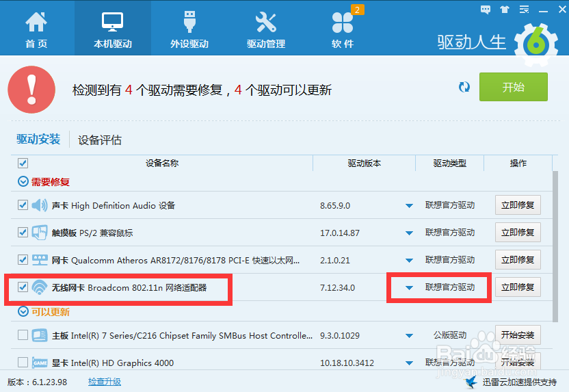The image size is (569, 392).
Task: Click the software tab badge 2
Action: 357,10
